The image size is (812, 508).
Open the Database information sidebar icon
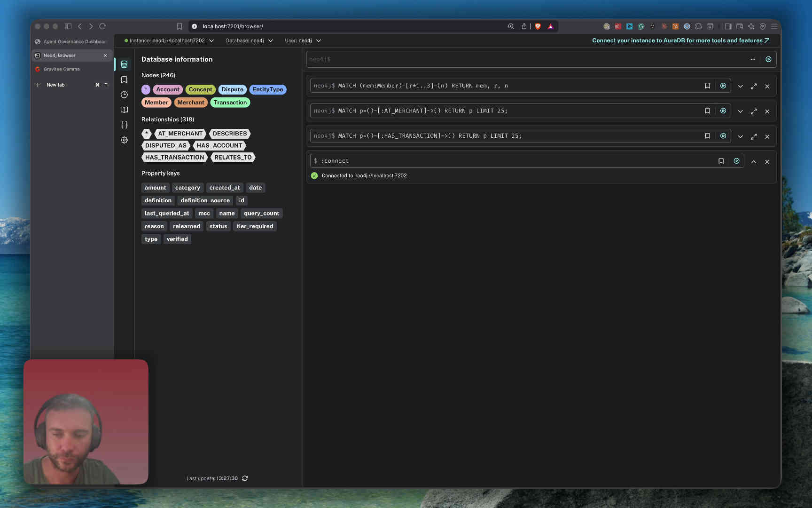(x=124, y=64)
